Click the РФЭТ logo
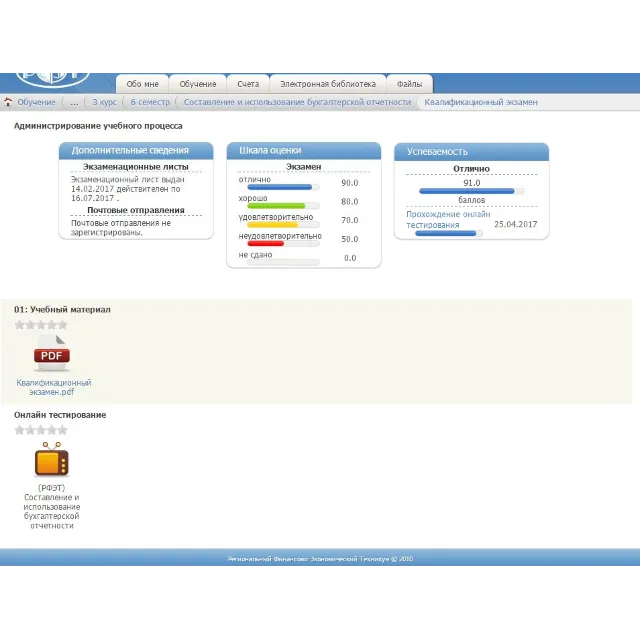 (52, 80)
